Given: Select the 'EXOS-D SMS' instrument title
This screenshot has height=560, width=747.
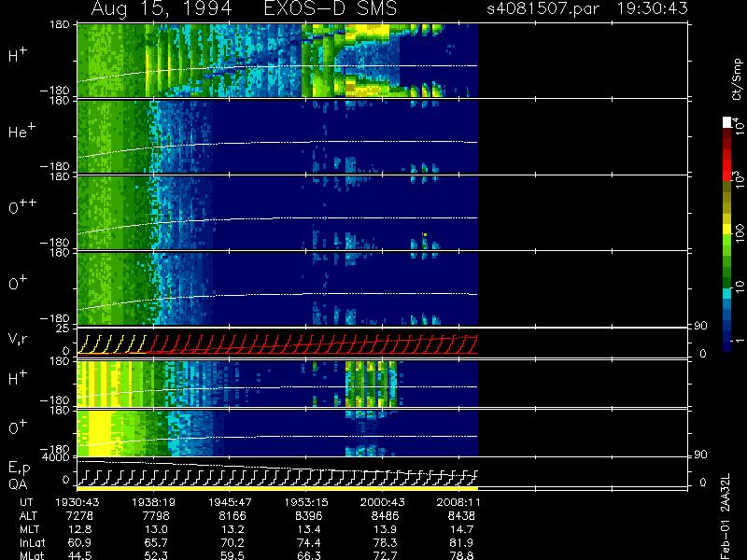Looking at the screenshot, I should tap(331, 8).
